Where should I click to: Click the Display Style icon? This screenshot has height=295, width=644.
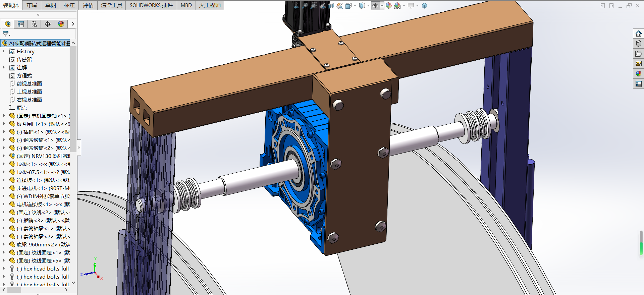(362, 5)
